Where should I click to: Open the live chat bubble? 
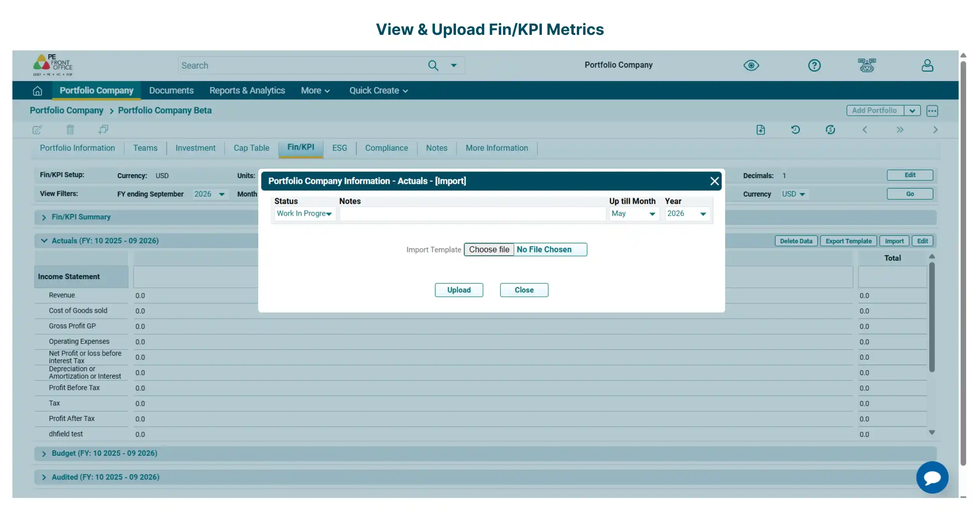tap(932, 477)
